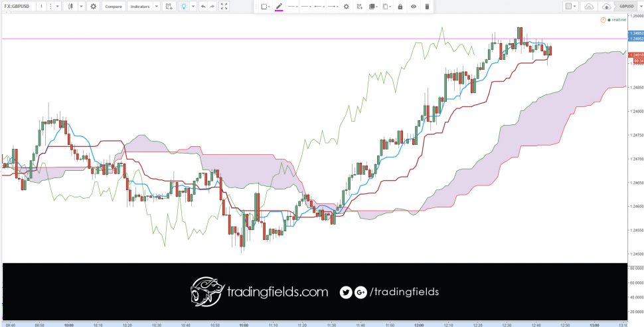
Task: Click the candlestick chart style icon
Action: 70,6
